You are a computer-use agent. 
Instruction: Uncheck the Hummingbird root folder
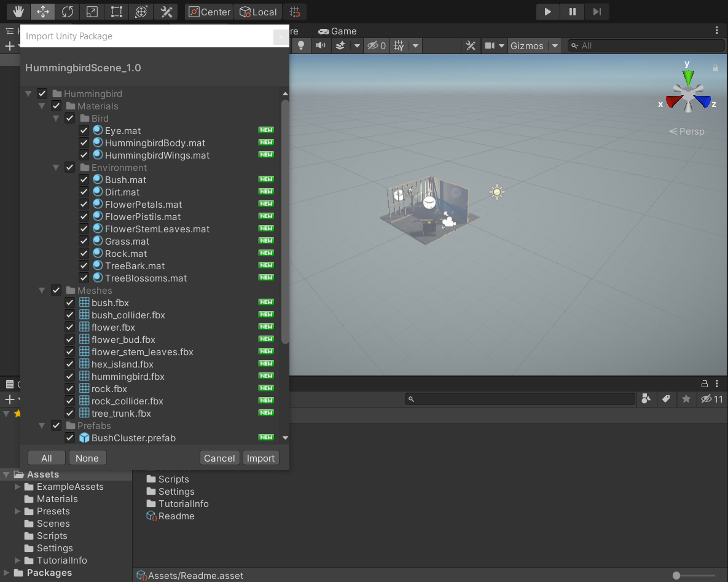[42, 93]
